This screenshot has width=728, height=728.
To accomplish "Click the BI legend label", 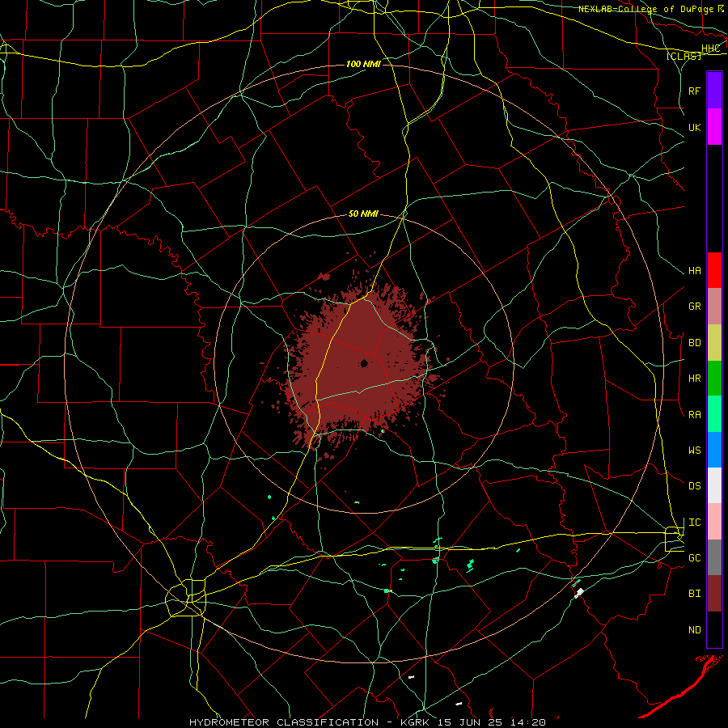I will (695, 594).
